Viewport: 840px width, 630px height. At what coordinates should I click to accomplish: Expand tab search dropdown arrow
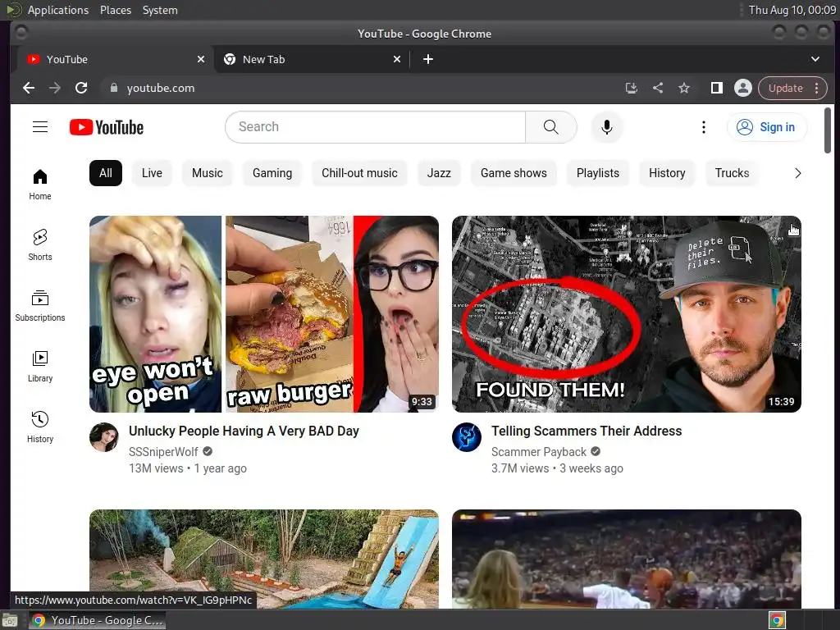click(815, 59)
